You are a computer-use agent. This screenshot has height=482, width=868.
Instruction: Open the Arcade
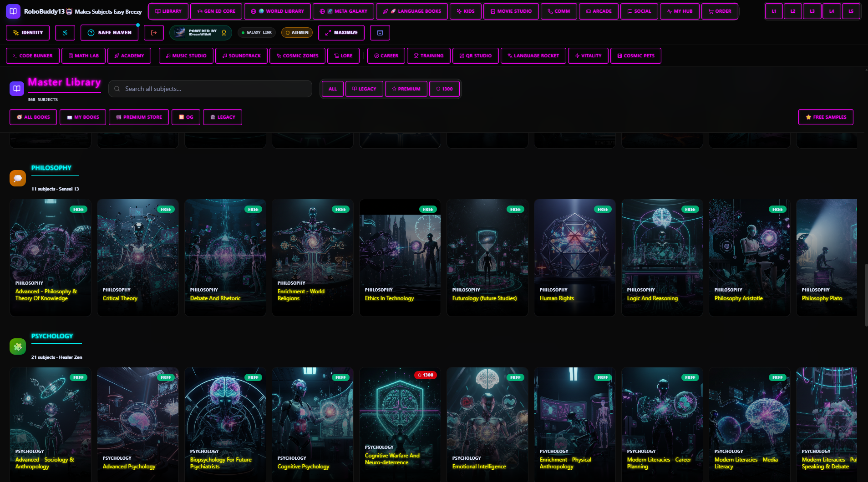pos(599,11)
